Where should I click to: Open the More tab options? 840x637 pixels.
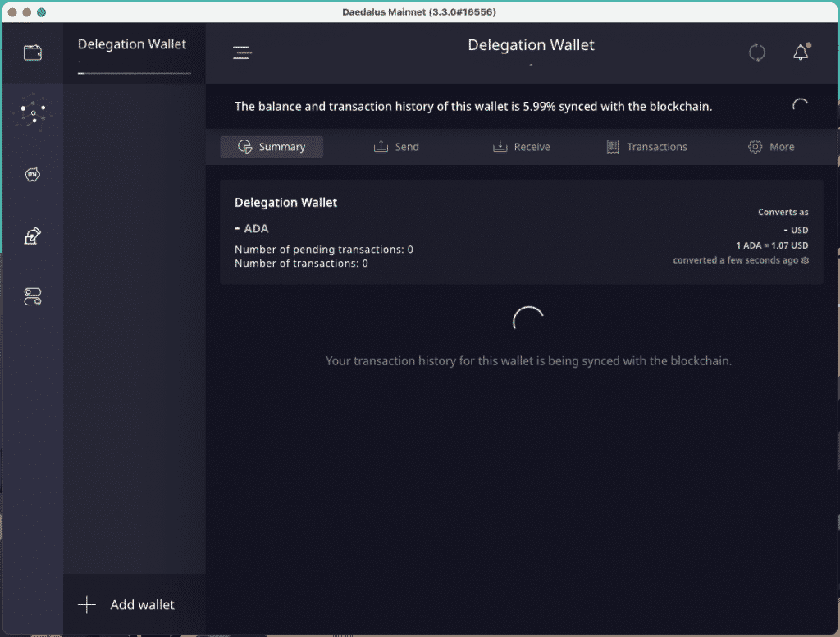[771, 147]
